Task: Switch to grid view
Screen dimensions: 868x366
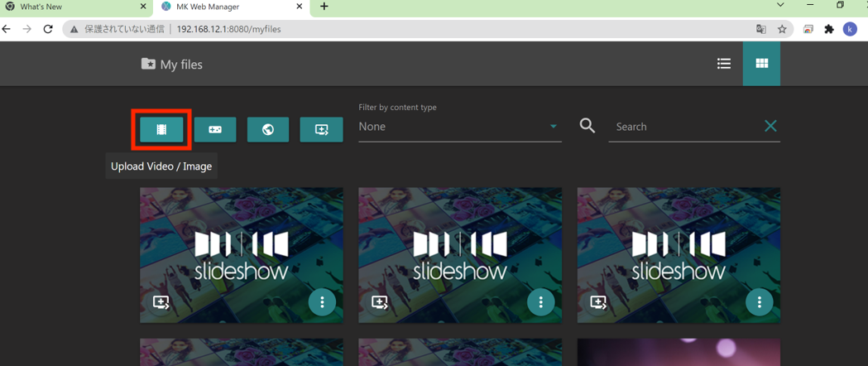Action: click(x=762, y=64)
